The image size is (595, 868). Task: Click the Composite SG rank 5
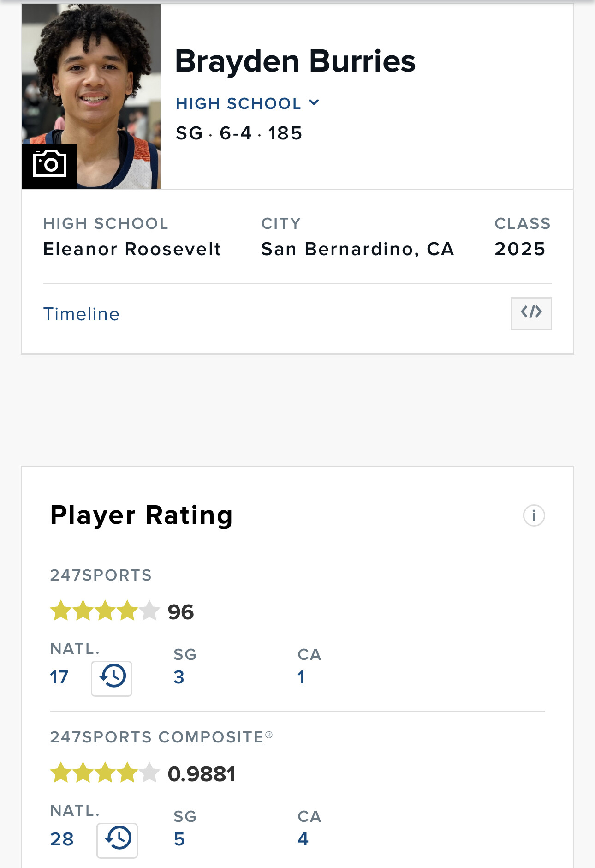[179, 839]
